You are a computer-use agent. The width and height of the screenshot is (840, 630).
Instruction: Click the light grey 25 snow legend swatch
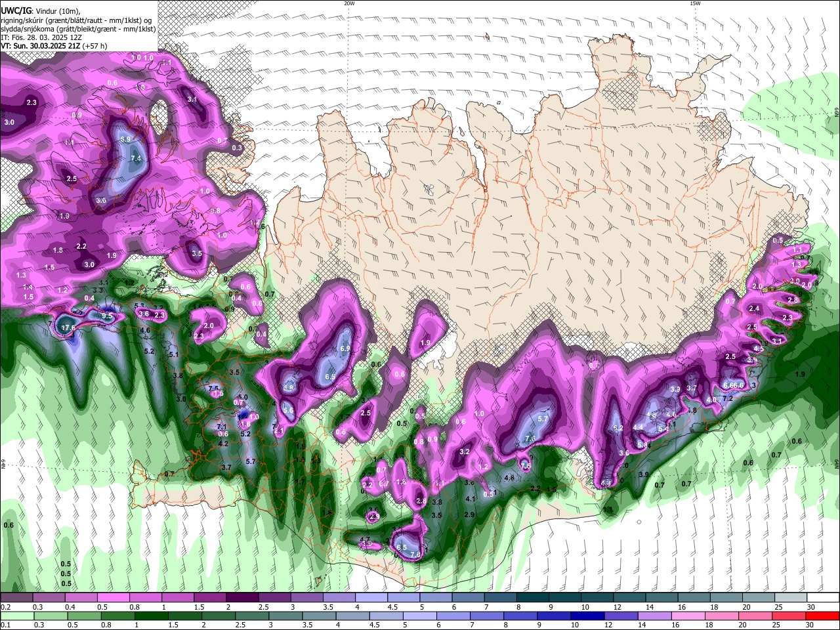[x=791, y=597]
